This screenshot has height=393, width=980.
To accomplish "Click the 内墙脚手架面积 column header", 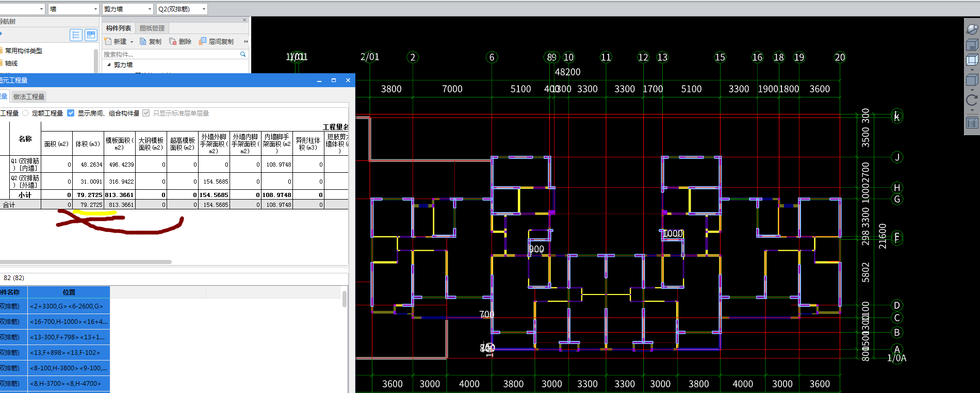I will tap(277, 144).
